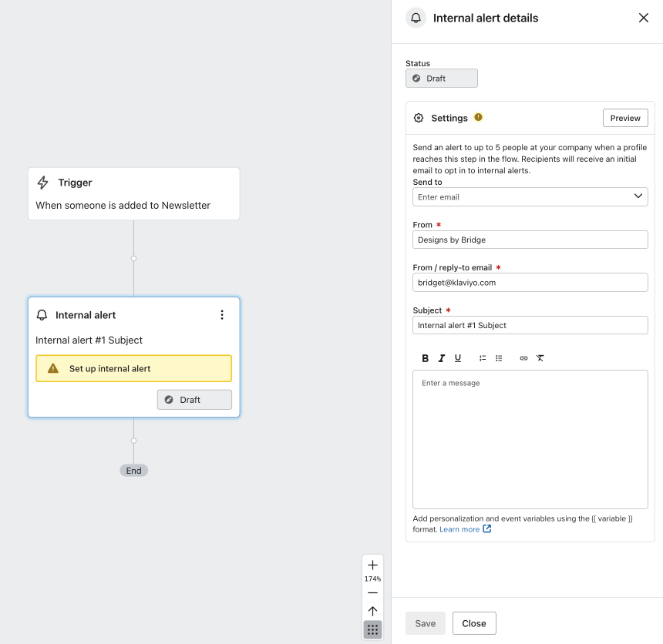Insert a numbered list in the message
This screenshot has width=663, height=644.
(483, 357)
